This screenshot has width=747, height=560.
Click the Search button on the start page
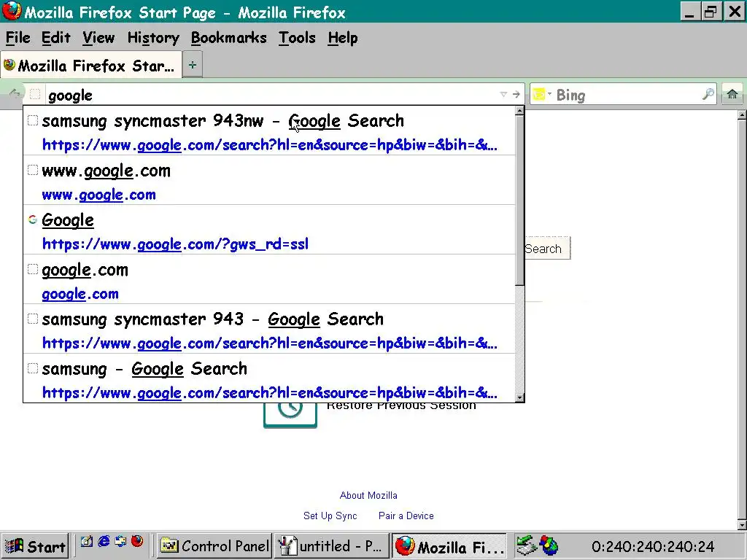pos(547,248)
